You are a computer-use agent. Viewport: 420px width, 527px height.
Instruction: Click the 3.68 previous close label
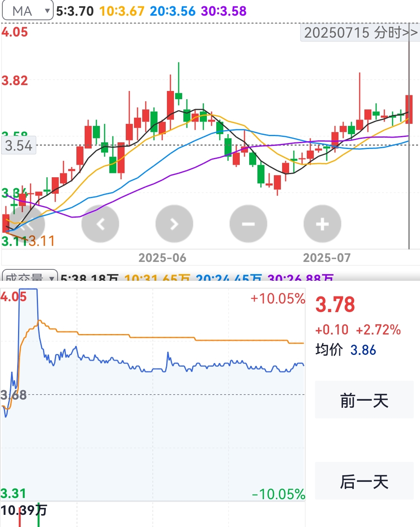tap(14, 395)
